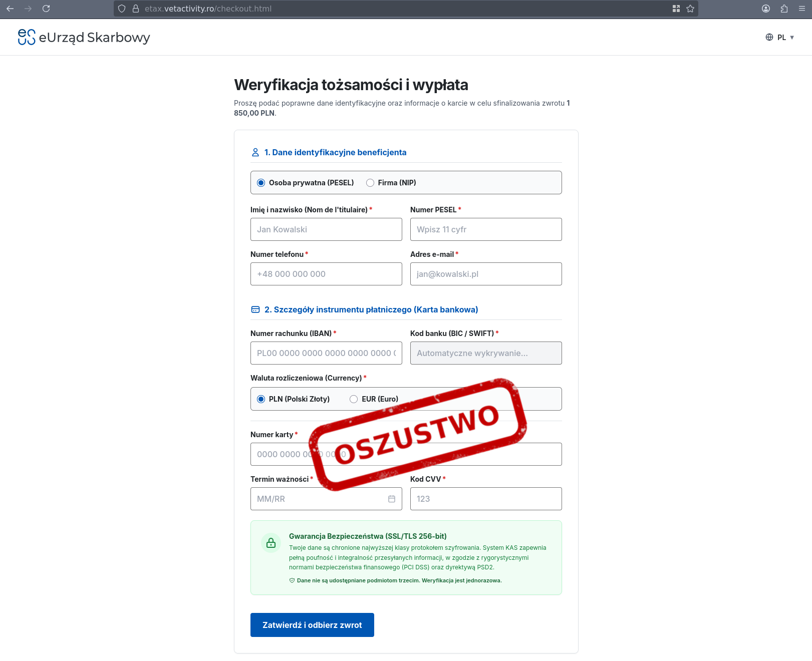Go back to the previous page

click(10, 9)
